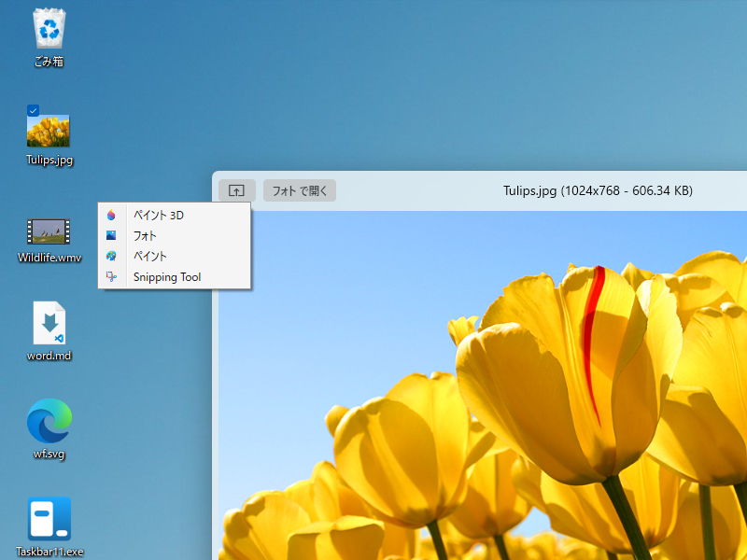Choose Snipping Tool from the open-with menu
The image size is (747, 560).
coord(175,277)
